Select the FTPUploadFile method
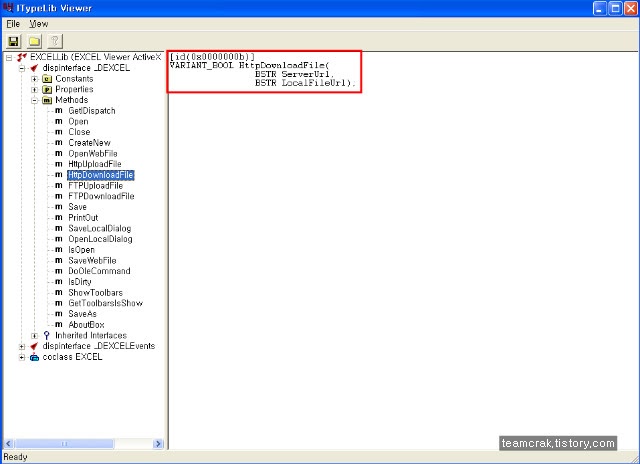 tap(96, 186)
